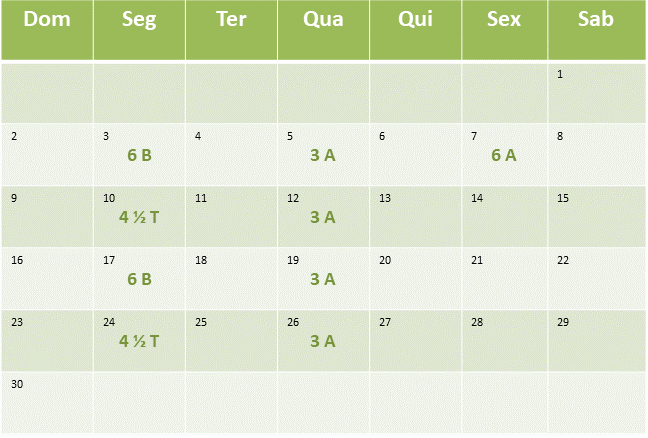The height and width of the screenshot is (438, 648).
Task: Click the day 28 cell under Sex
Action: (x=504, y=340)
